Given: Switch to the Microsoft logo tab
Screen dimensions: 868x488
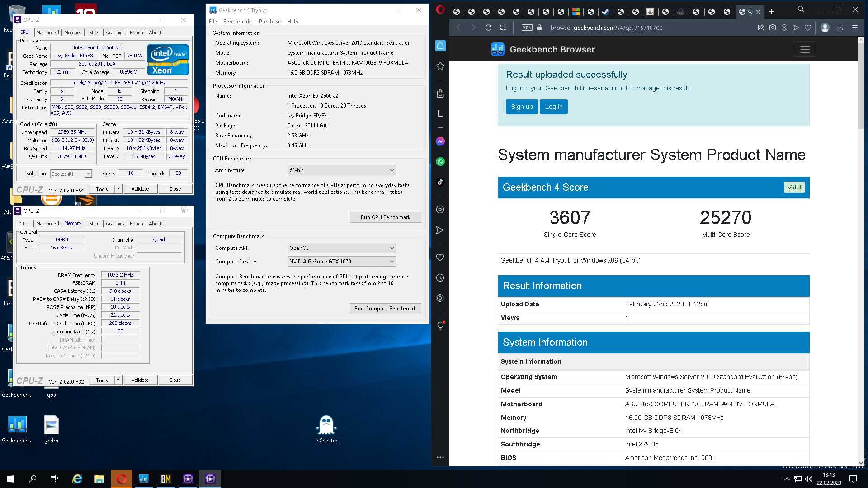Looking at the screenshot, I should click(576, 12).
